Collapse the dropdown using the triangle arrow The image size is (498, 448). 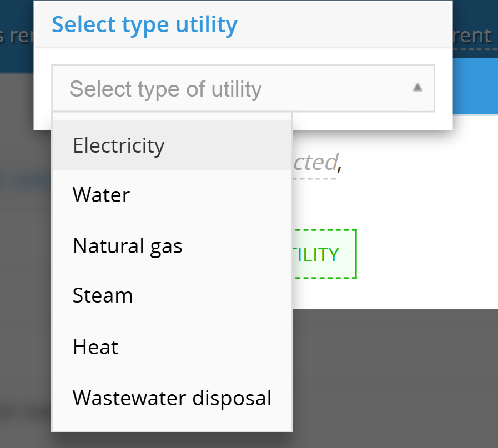pyautogui.click(x=417, y=88)
